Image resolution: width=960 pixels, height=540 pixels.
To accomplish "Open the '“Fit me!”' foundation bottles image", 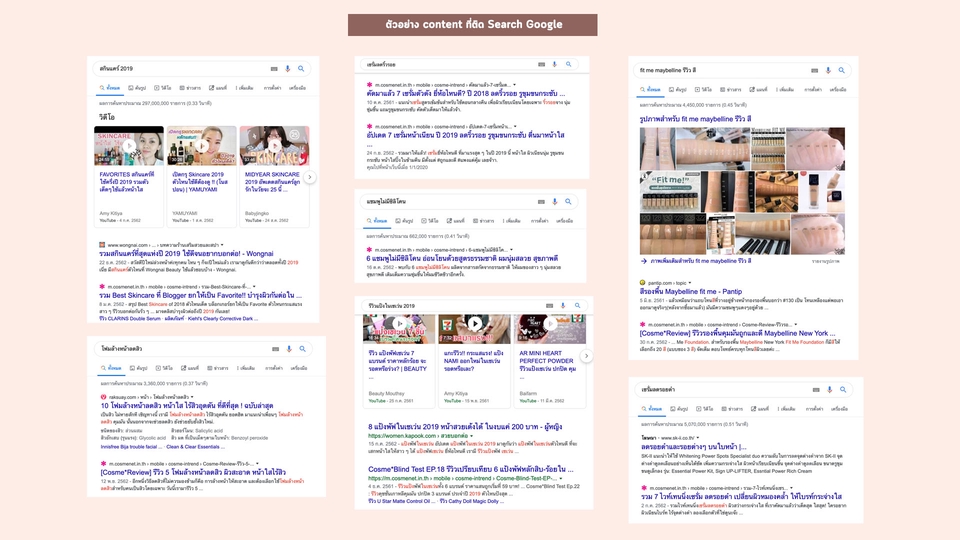I will [670, 192].
